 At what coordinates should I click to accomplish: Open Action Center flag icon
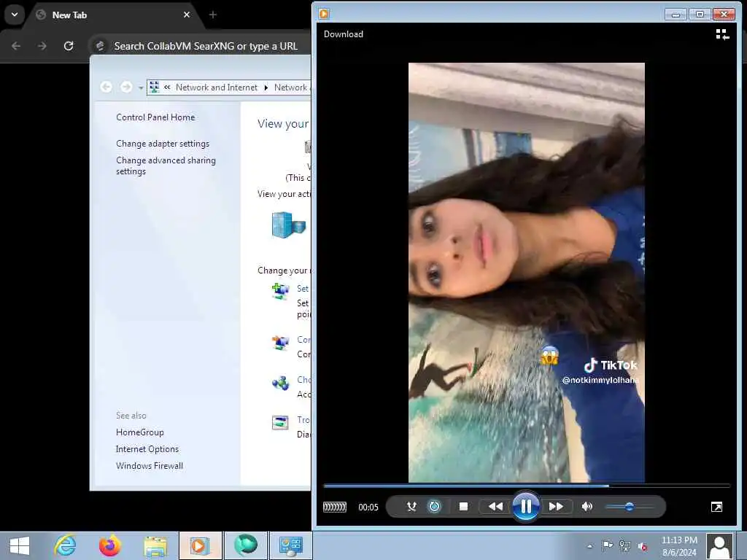(607, 545)
